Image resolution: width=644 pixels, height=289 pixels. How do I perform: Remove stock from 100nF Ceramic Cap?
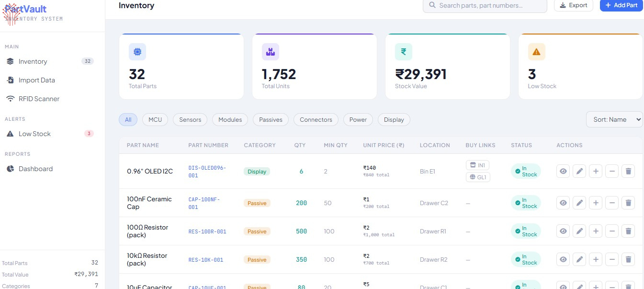point(612,203)
